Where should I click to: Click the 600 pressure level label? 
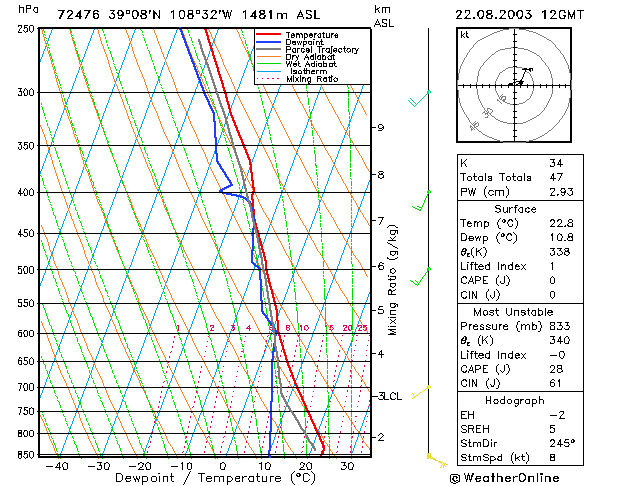pyautogui.click(x=26, y=334)
